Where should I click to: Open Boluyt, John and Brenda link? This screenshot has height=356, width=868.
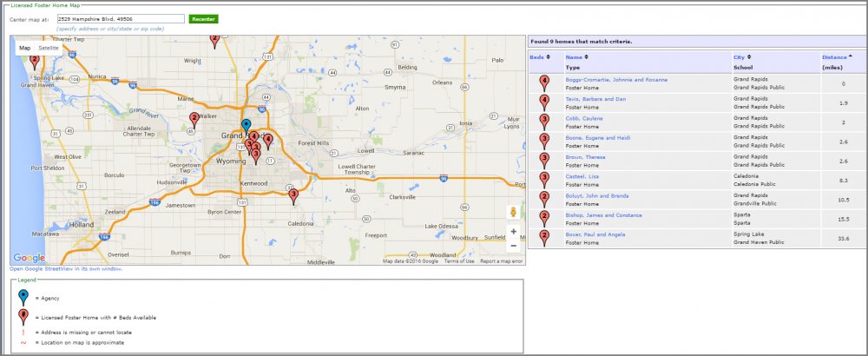(597, 196)
